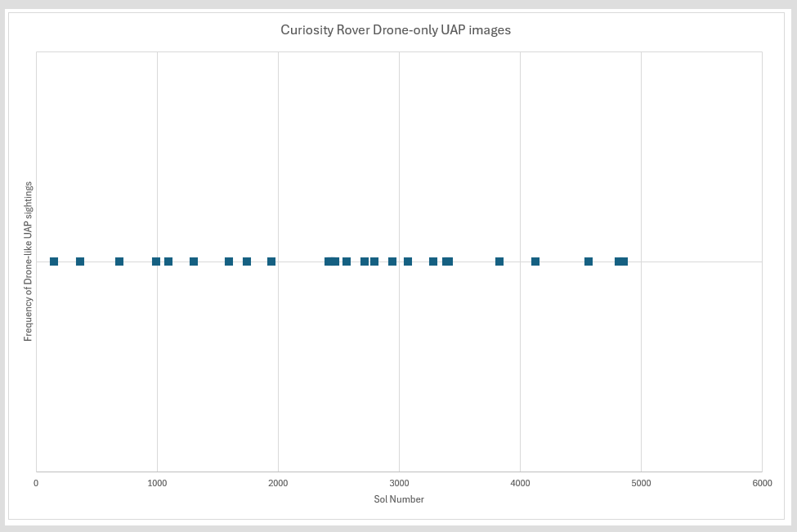Click the "6000" axis tick label
The height and width of the screenshot is (532, 797).
click(x=762, y=483)
